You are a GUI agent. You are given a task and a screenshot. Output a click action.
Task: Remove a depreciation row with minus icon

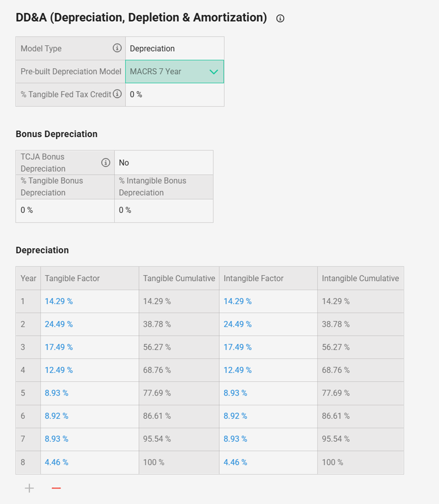[x=56, y=488]
